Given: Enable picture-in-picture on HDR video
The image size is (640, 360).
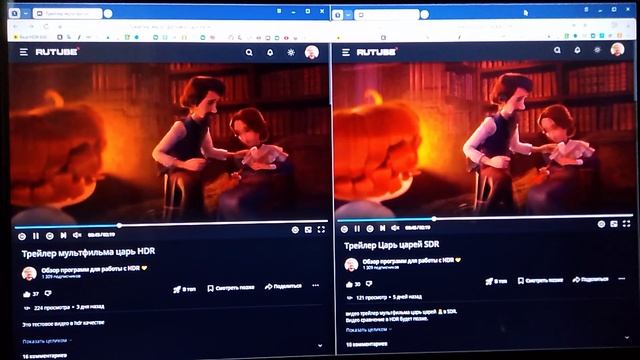Looking at the screenshot, I should [308, 230].
